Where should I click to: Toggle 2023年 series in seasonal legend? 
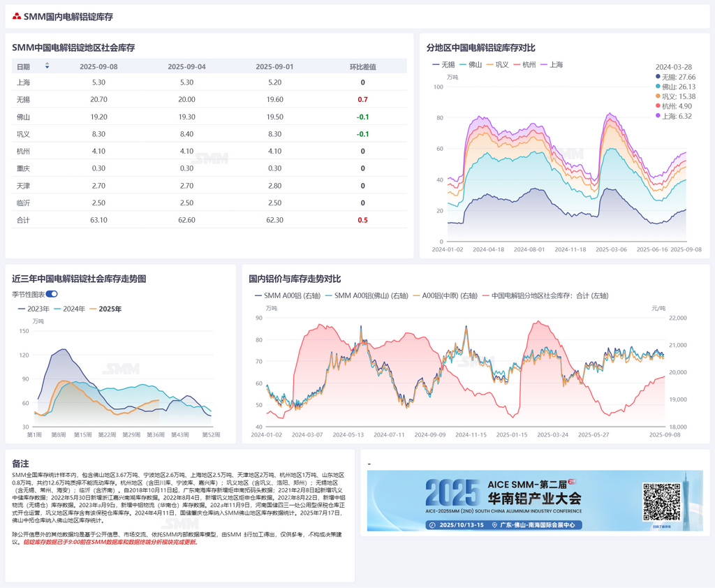(x=34, y=309)
